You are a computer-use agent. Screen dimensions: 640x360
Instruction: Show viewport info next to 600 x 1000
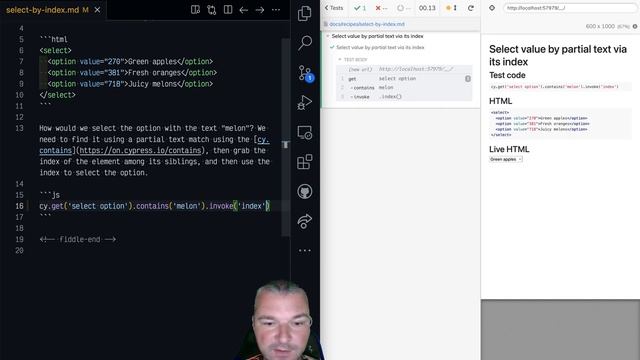point(635,26)
